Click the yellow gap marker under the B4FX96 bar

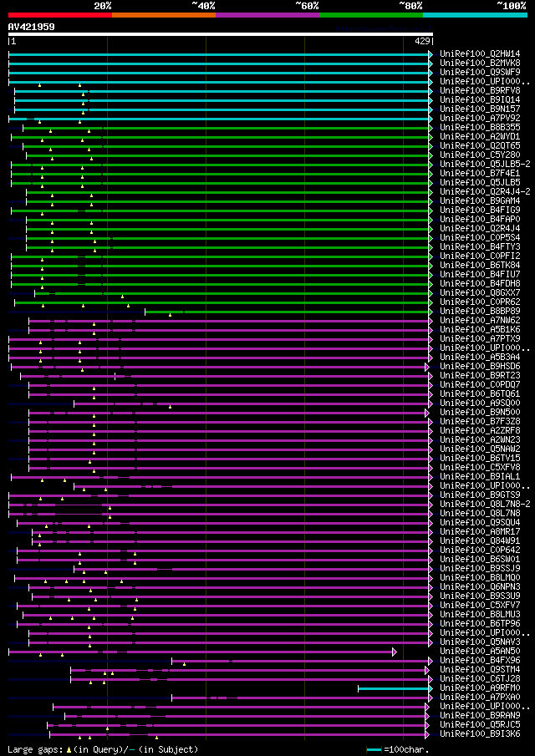pyautogui.click(x=184, y=664)
